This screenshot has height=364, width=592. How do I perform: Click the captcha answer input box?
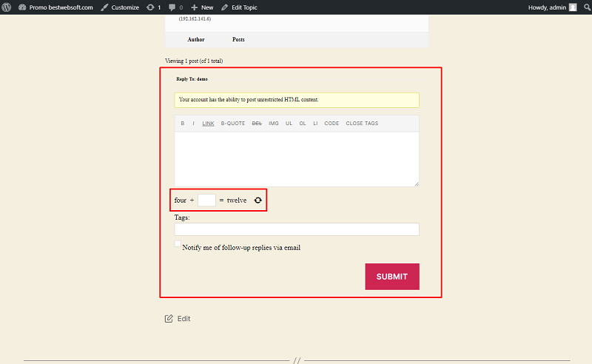pos(206,200)
